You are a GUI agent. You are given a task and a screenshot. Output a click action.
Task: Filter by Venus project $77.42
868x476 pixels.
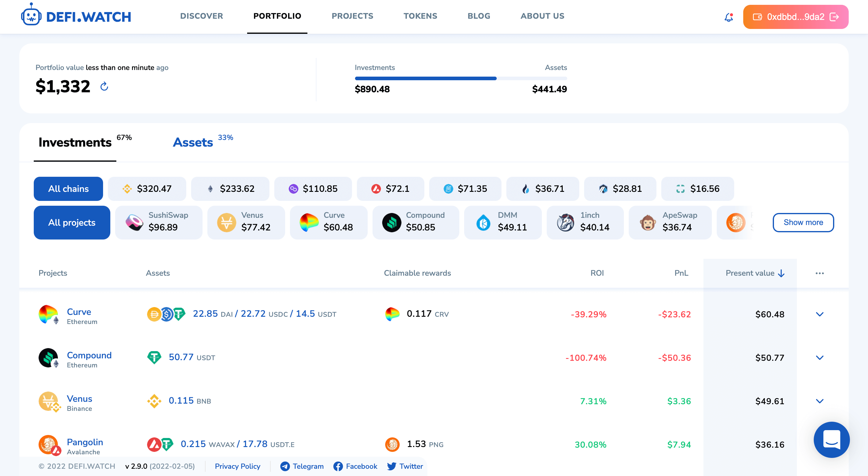pyautogui.click(x=246, y=223)
